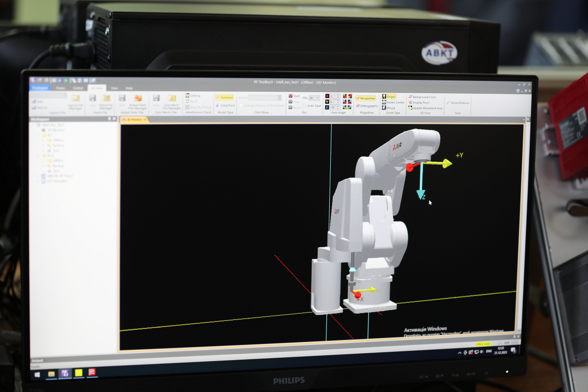Pin the Workspace panel
The image size is (588, 392).
point(109,119)
